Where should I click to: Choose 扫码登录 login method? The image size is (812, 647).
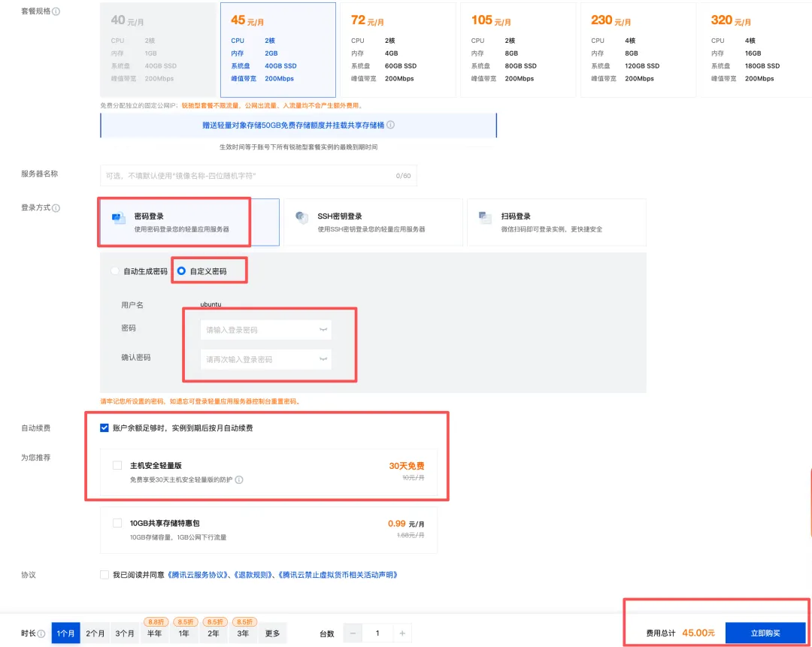click(x=556, y=222)
